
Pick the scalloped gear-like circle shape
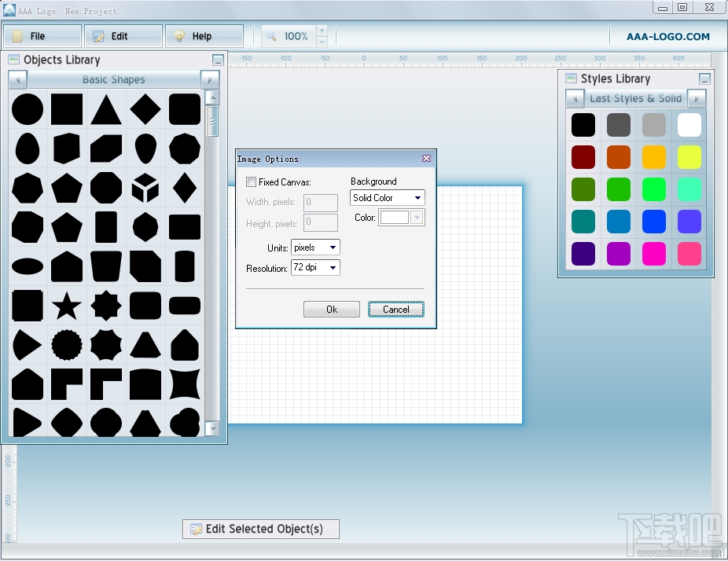(66, 345)
